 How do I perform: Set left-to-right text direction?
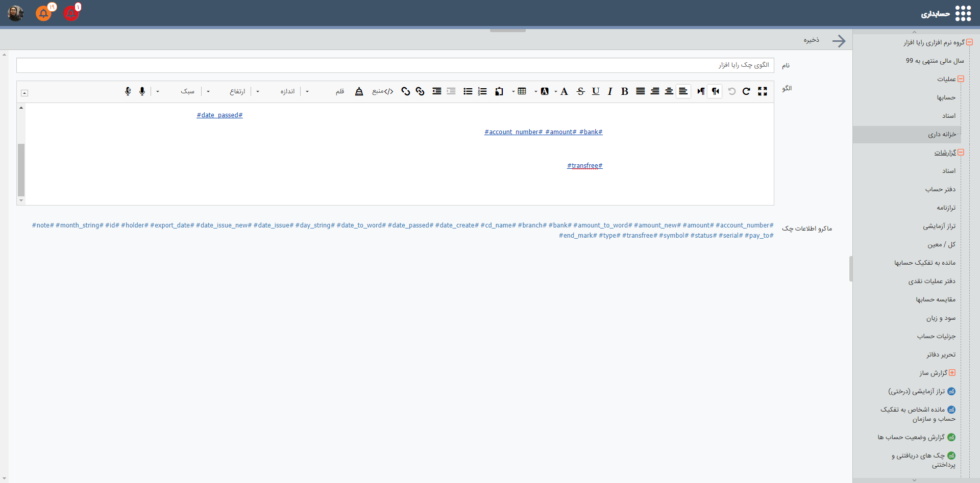click(701, 91)
